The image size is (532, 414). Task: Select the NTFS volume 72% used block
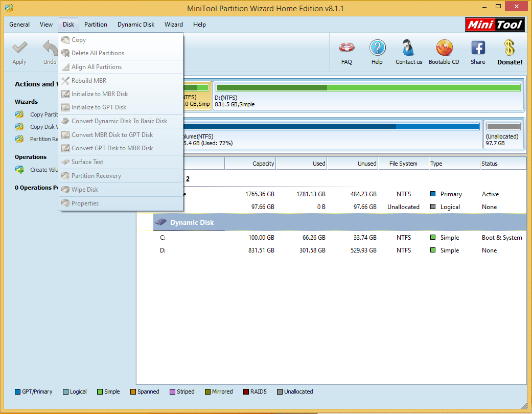coord(332,134)
